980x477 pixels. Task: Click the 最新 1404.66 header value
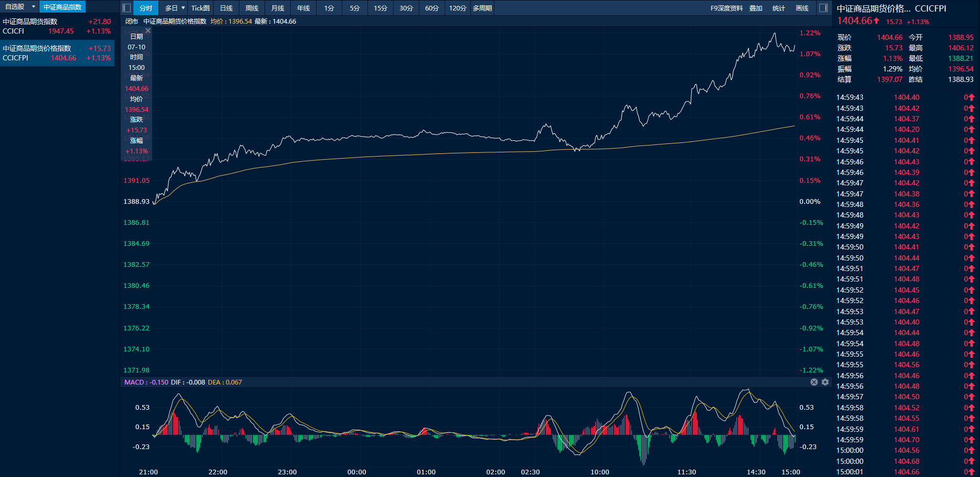pyautogui.click(x=276, y=22)
